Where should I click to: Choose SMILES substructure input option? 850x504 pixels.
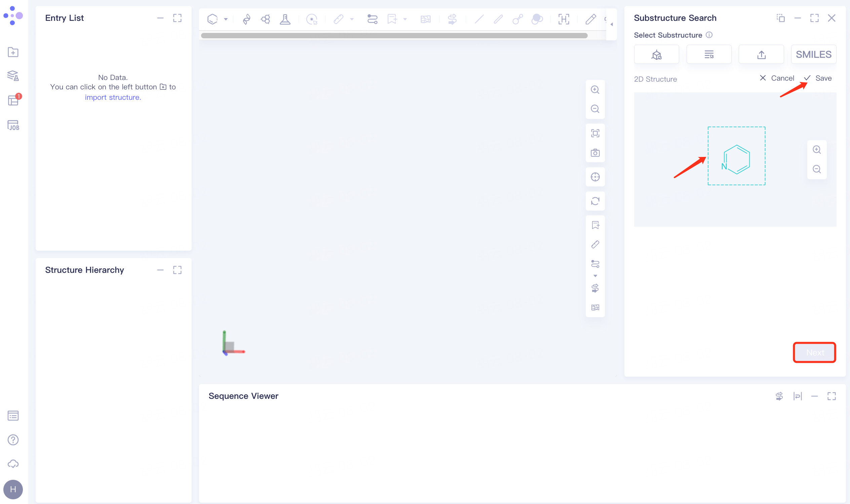click(x=813, y=54)
